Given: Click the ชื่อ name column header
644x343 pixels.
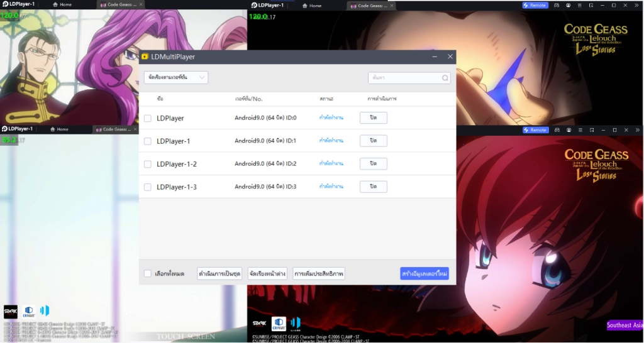Looking at the screenshot, I should pos(160,99).
